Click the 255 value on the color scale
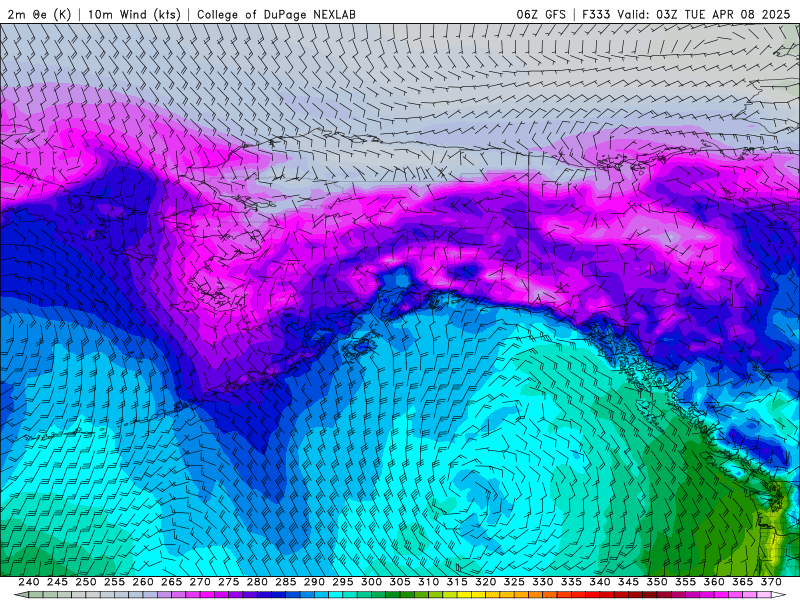This screenshot has height=600, width=800. click(114, 582)
